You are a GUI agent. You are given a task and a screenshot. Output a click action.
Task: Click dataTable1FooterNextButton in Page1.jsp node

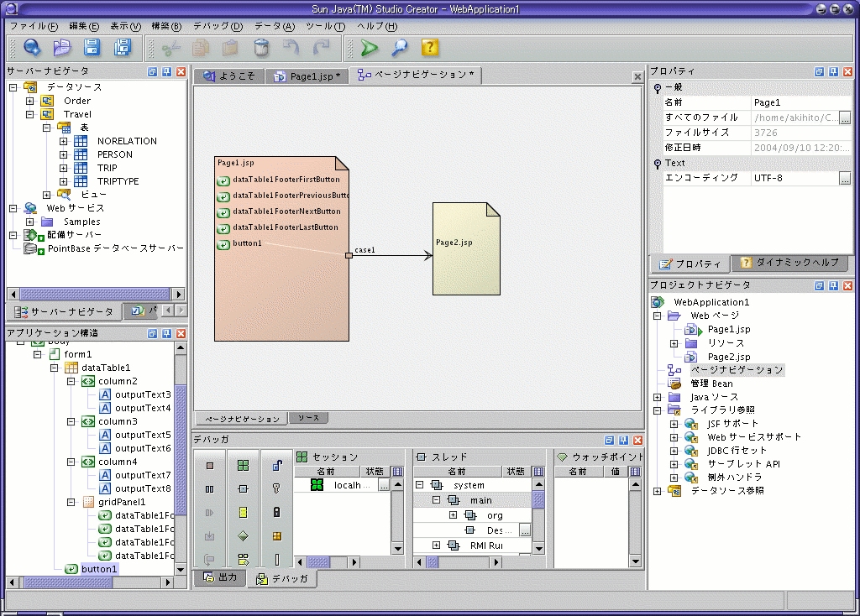286,211
